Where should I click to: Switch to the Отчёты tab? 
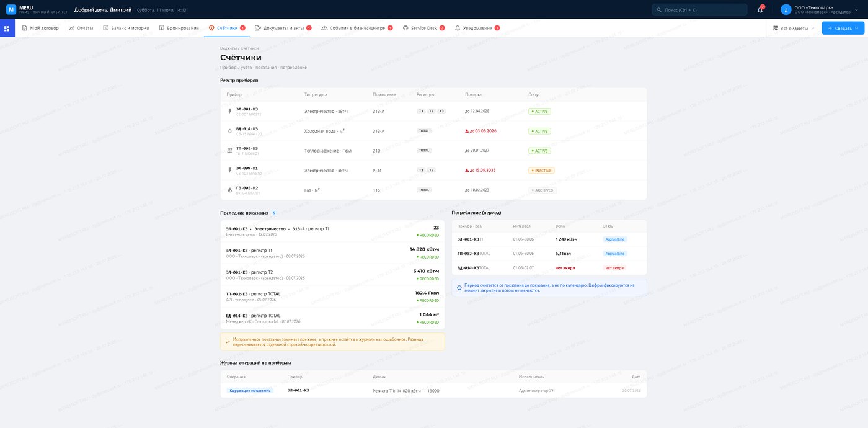pyautogui.click(x=81, y=28)
